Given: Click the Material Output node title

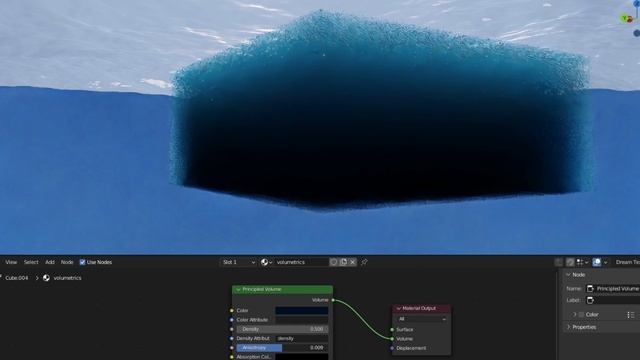Looking at the screenshot, I should click(419, 309).
